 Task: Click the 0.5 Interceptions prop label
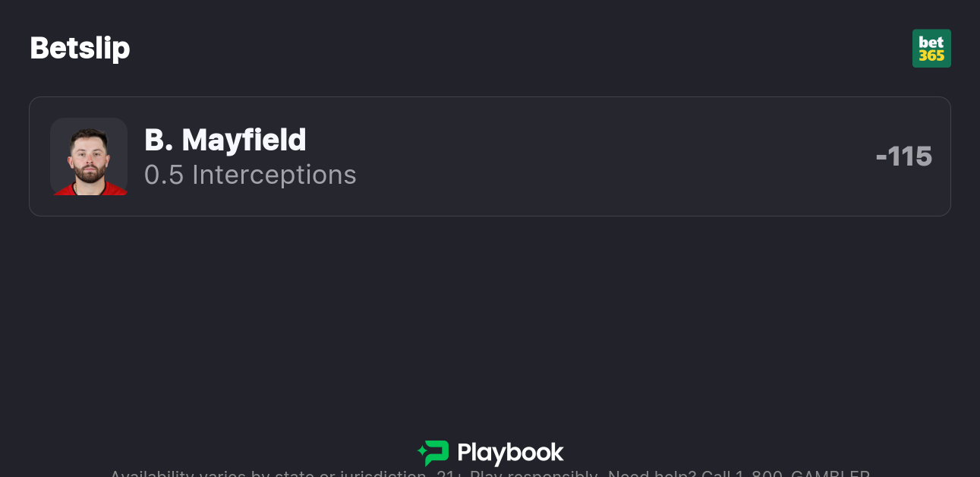(x=251, y=175)
